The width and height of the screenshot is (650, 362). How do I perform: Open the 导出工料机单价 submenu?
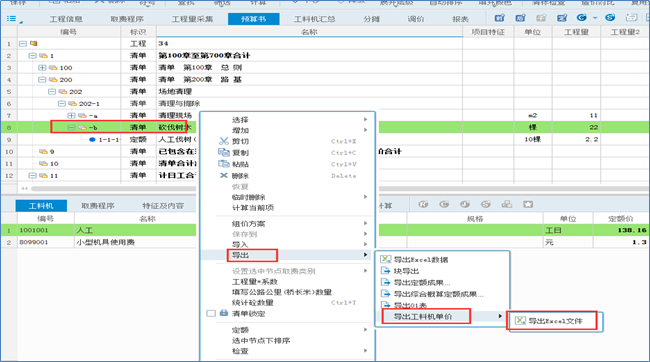pos(442,316)
